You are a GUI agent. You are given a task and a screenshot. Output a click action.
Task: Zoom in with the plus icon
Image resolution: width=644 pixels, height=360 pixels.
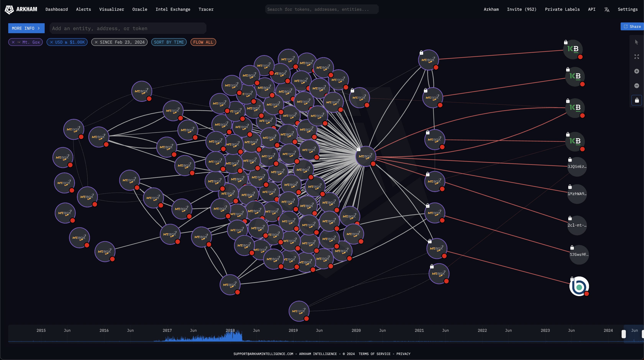pyautogui.click(x=637, y=71)
